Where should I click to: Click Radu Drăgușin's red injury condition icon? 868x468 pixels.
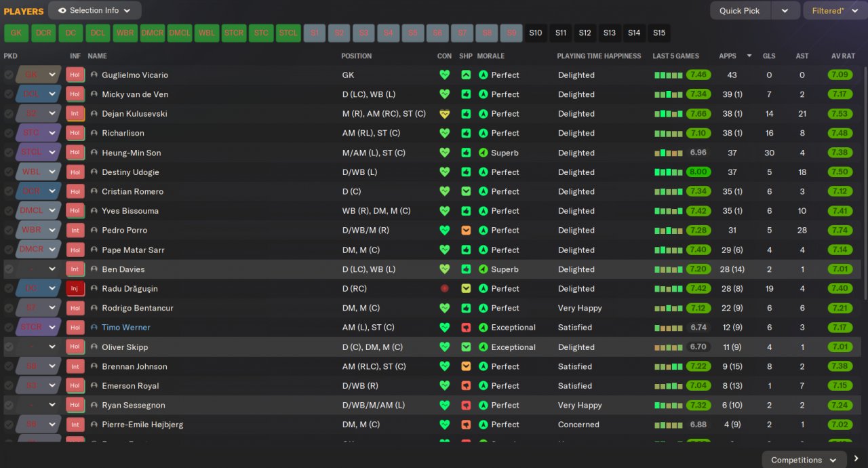[x=444, y=289]
